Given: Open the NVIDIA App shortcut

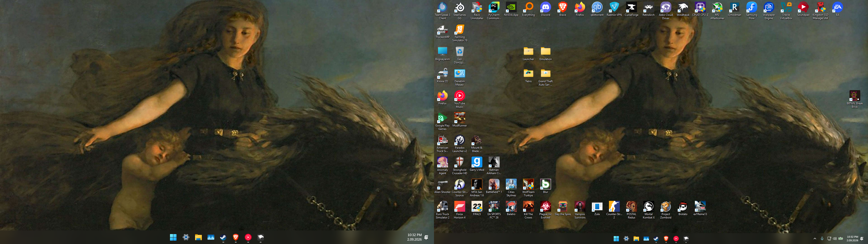Looking at the screenshot, I should [x=511, y=9].
